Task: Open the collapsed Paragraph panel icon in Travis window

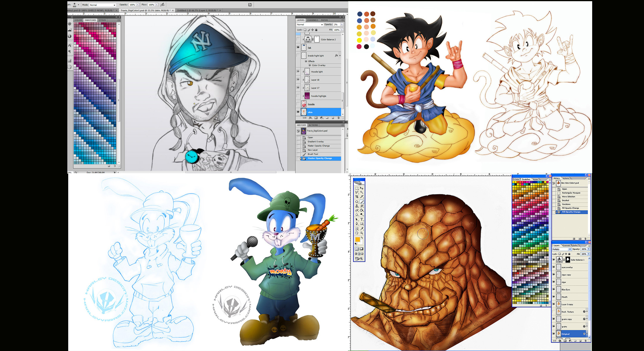Action: (70, 52)
